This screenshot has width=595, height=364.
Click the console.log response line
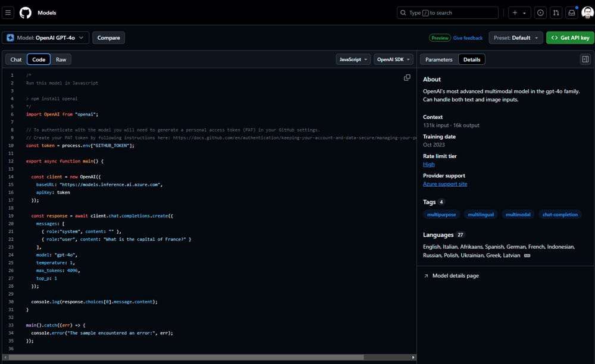[94, 302]
